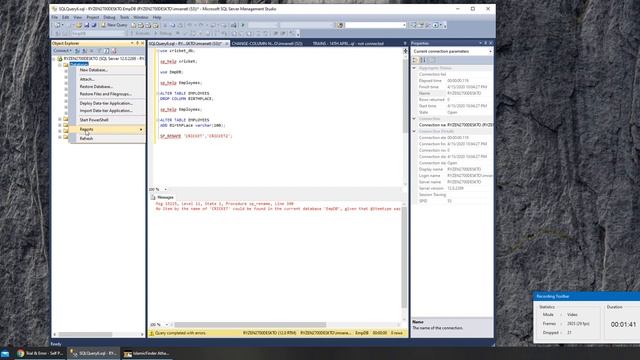Open the toolbar search combo box

[375, 25]
